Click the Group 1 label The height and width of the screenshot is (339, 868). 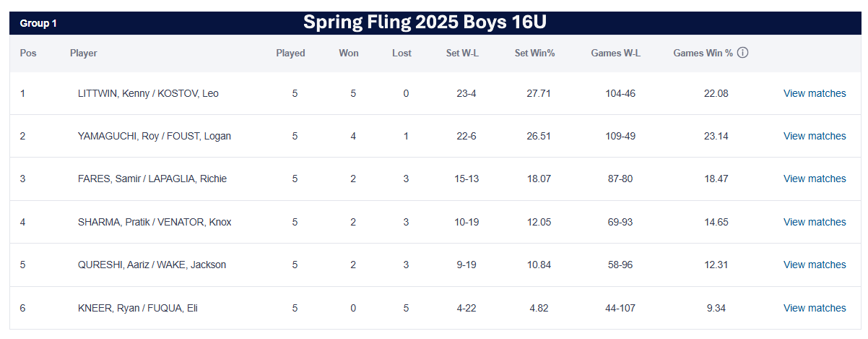point(38,23)
